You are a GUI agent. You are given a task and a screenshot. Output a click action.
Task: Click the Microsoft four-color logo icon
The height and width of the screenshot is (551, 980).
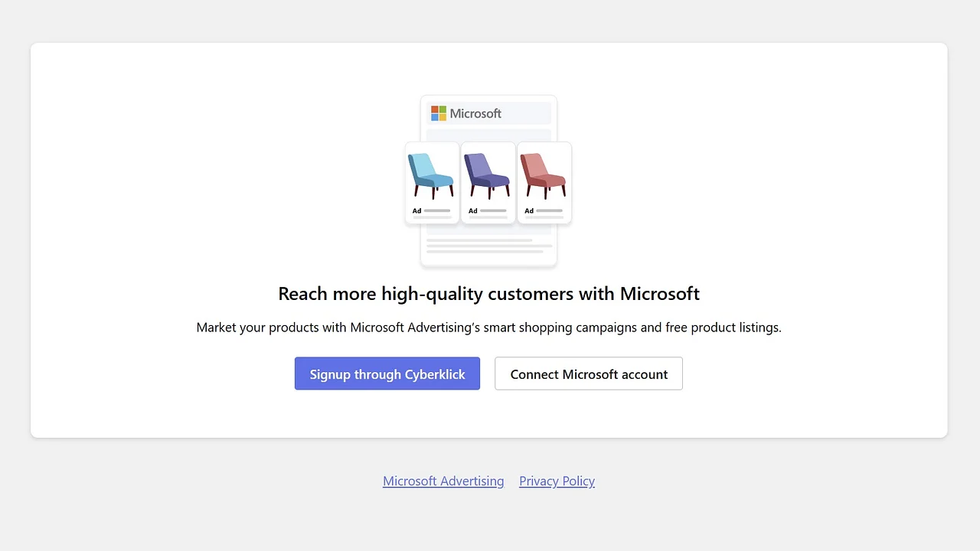pyautogui.click(x=439, y=113)
